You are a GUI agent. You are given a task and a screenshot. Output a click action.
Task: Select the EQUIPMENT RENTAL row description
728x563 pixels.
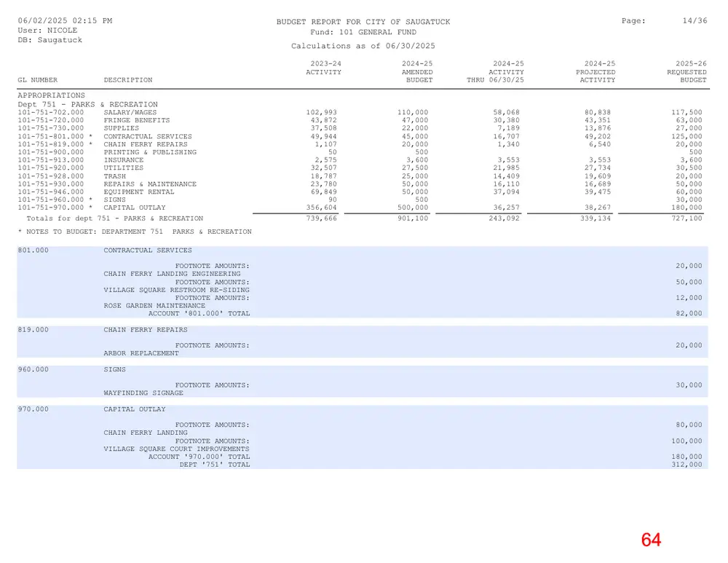pos(139,192)
